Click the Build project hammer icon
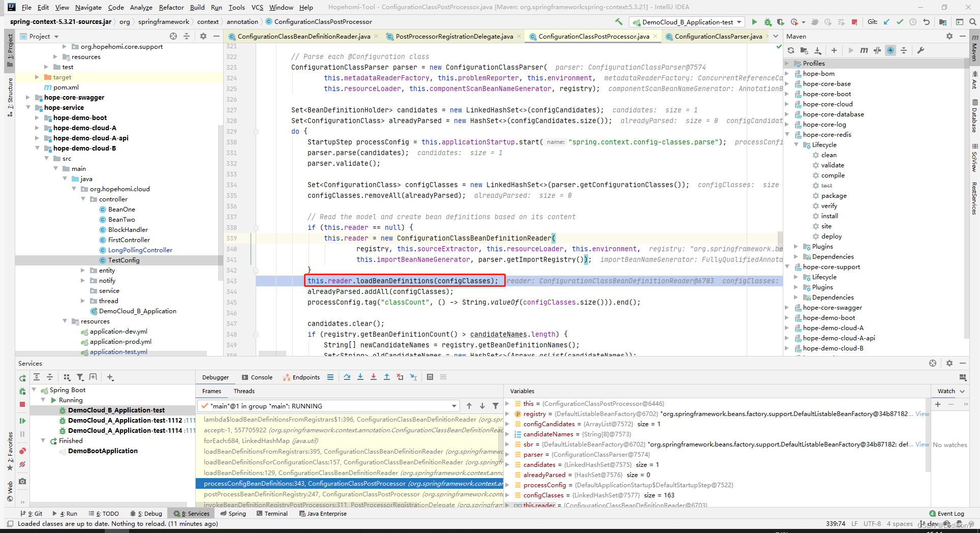This screenshot has width=980, height=533. pyautogui.click(x=619, y=22)
